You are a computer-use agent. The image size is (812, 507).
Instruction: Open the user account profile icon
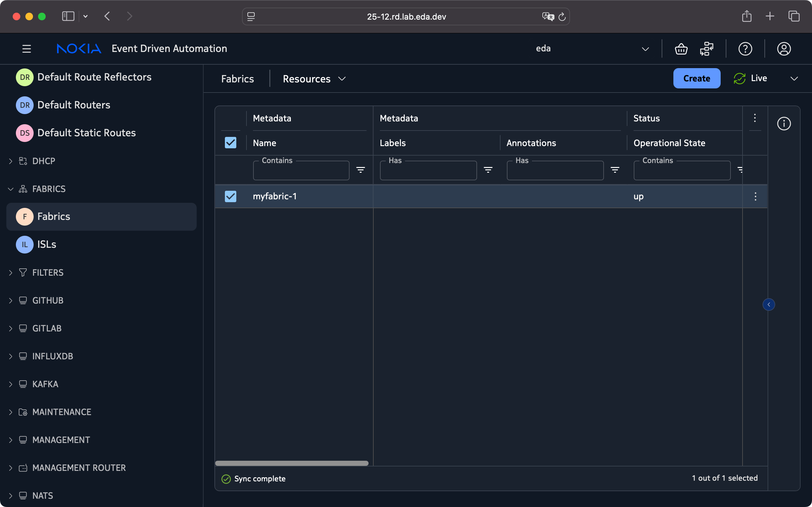(x=783, y=49)
